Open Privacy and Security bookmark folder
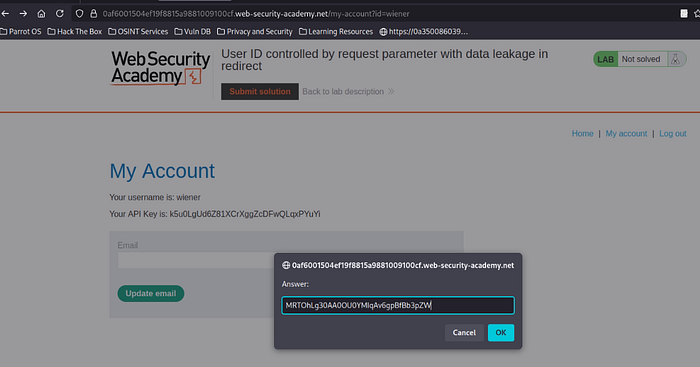The height and width of the screenshot is (367, 700). 254,32
